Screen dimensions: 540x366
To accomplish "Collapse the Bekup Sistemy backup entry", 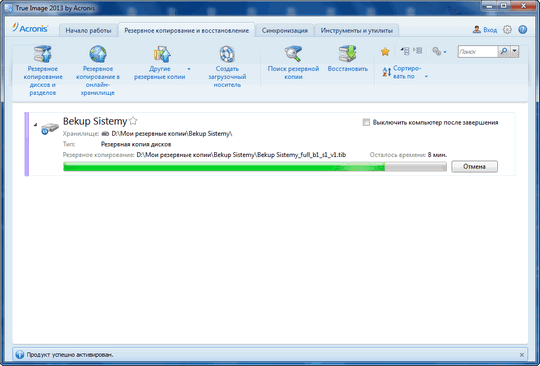I will (x=35, y=124).
